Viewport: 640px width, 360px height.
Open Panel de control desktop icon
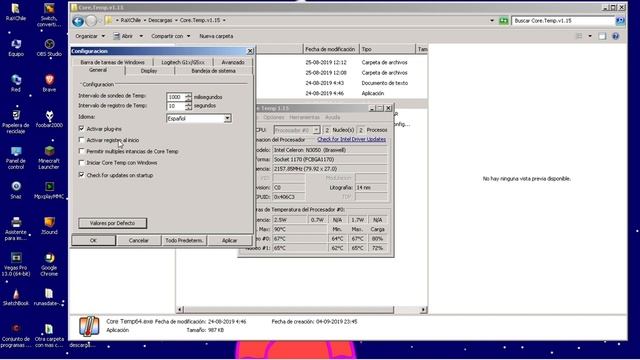pos(16,158)
